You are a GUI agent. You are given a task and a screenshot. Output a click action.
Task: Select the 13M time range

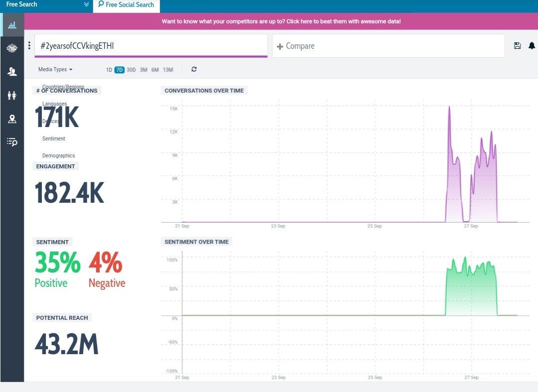(168, 70)
